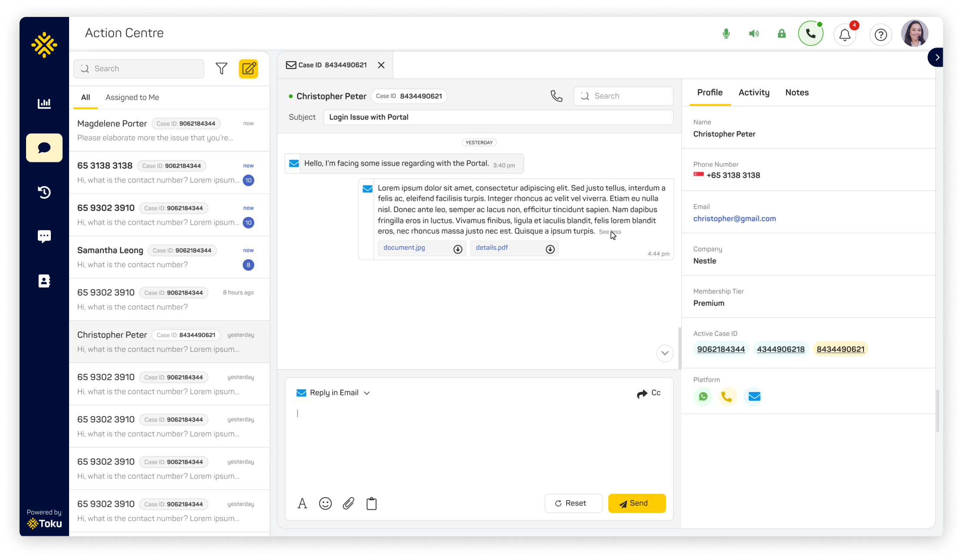Open the contacts panel from the sidebar
The height and width of the screenshot is (560, 963).
point(44,280)
